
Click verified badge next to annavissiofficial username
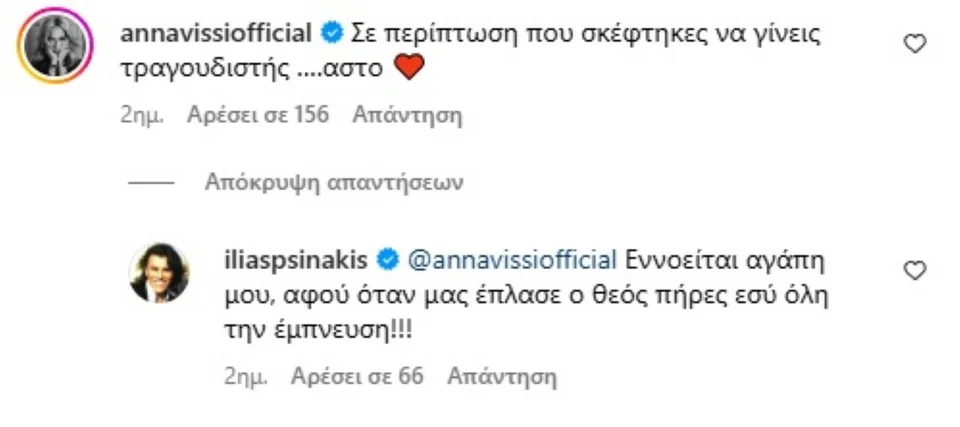click(x=332, y=34)
